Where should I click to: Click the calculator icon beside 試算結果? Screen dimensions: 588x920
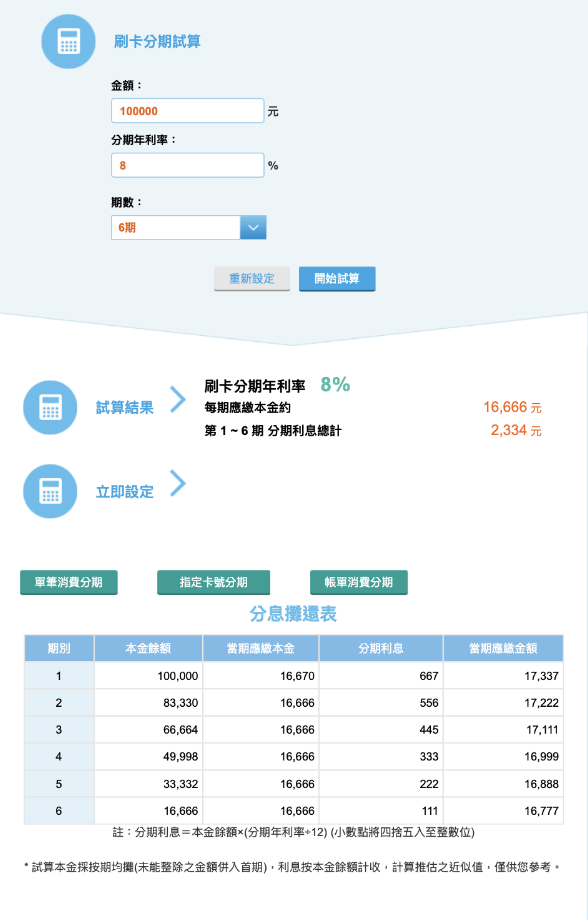tap(50, 407)
